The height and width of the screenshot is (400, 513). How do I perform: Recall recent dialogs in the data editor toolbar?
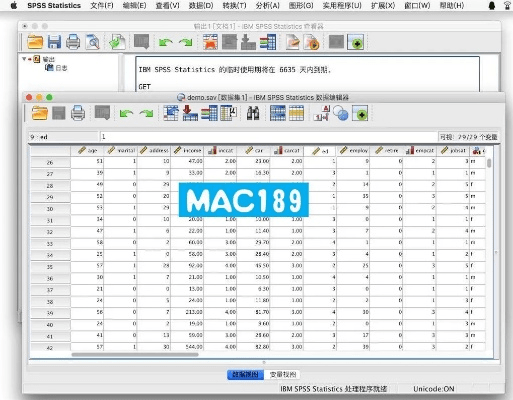pos(102,113)
